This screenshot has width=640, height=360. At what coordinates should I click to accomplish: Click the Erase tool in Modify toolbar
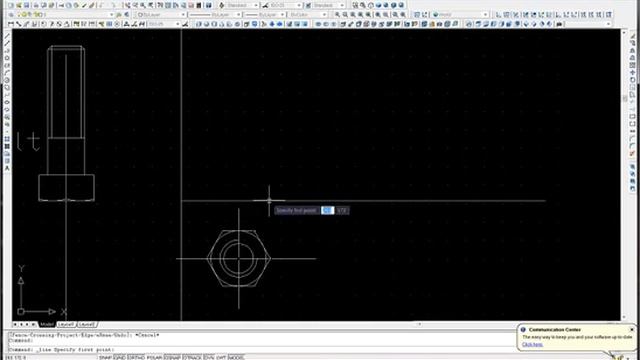pyautogui.click(x=632, y=36)
